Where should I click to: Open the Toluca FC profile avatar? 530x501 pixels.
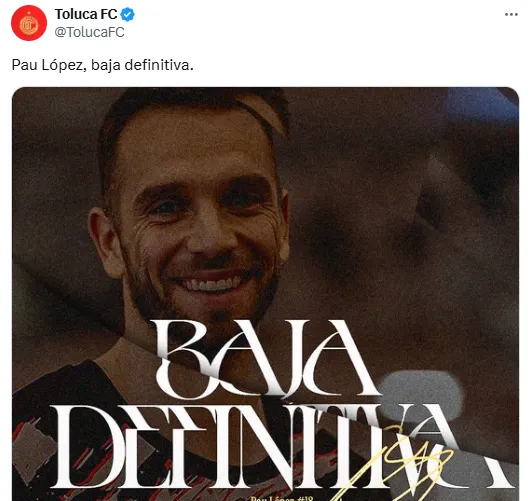(x=29, y=23)
